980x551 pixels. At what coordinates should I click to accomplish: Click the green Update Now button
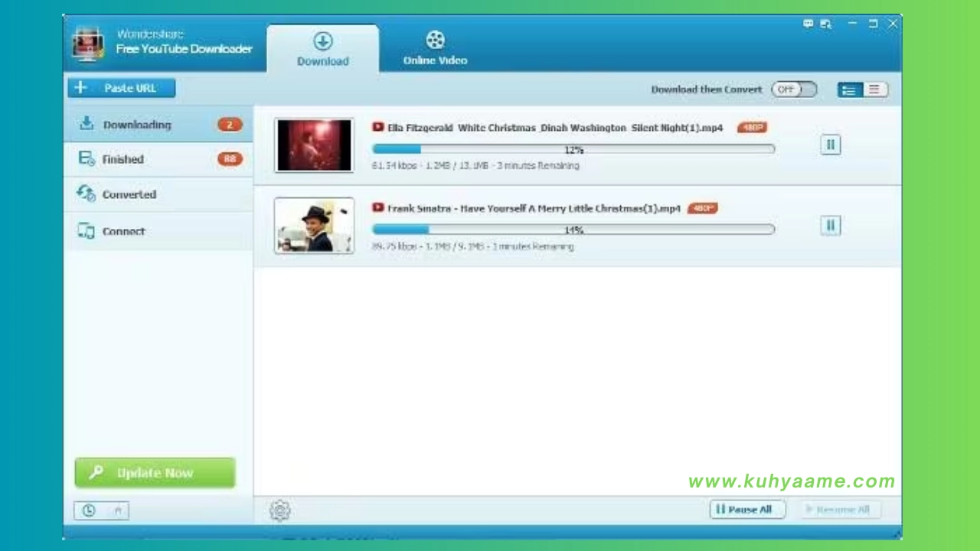pyautogui.click(x=155, y=473)
